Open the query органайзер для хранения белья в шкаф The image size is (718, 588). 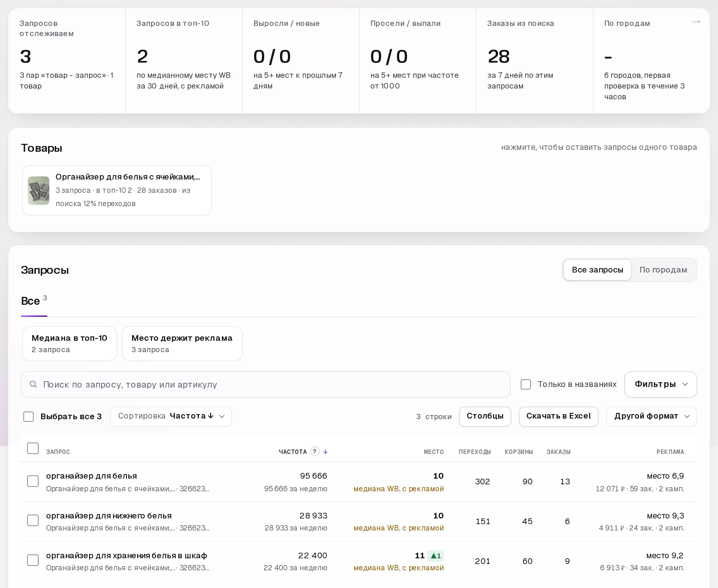tap(127, 555)
